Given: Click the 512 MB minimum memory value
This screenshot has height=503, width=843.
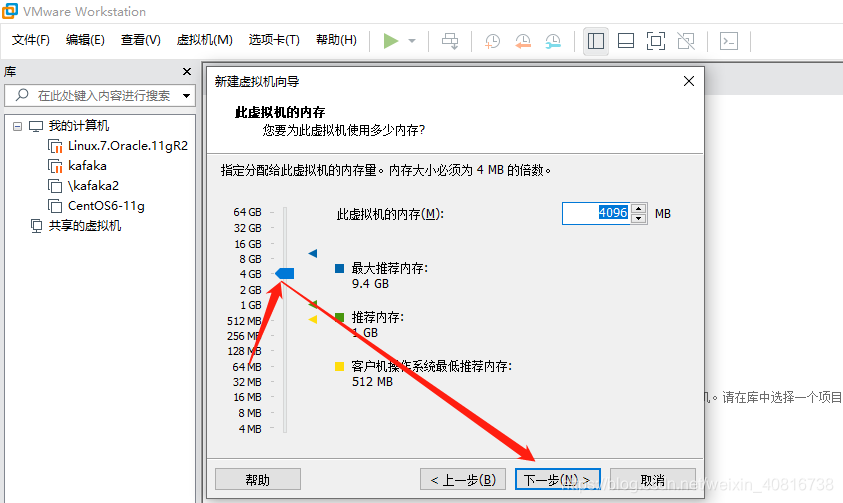Looking at the screenshot, I should pyautogui.click(x=372, y=382).
